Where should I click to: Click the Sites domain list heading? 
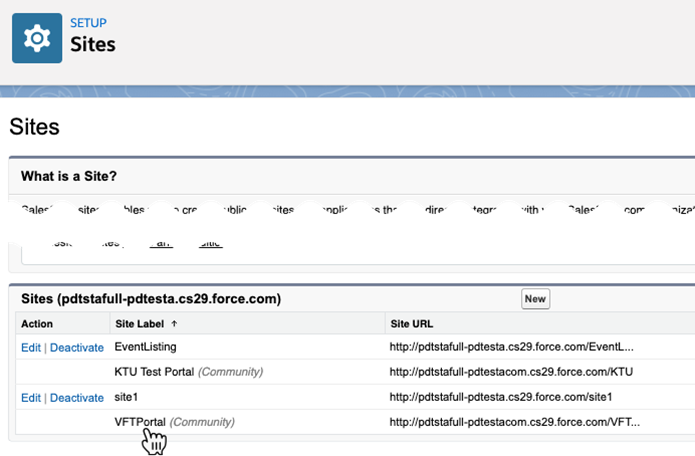click(x=150, y=299)
